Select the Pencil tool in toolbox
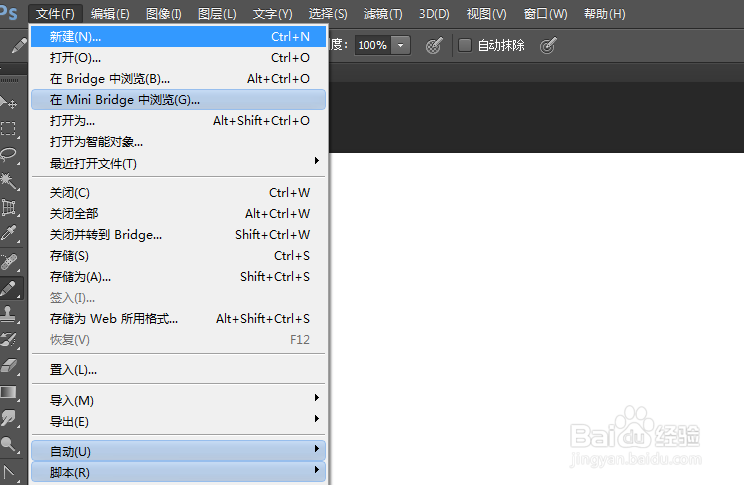The width and height of the screenshot is (744, 485). pos(10,288)
